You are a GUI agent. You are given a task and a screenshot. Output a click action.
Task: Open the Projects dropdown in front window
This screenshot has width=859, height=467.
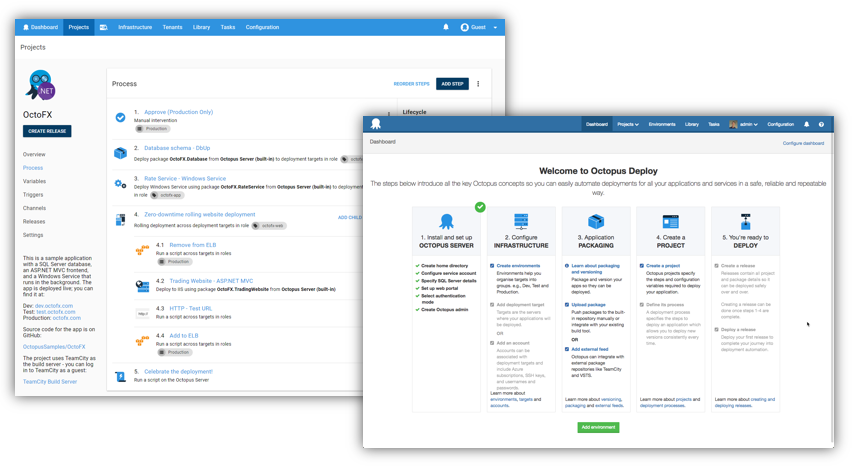[x=627, y=125]
